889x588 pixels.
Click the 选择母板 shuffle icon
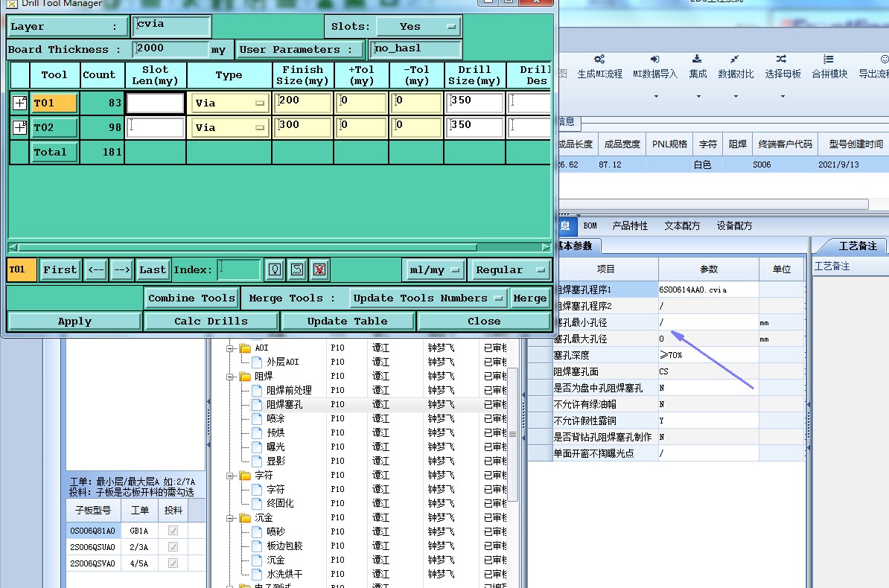click(x=781, y=59)
